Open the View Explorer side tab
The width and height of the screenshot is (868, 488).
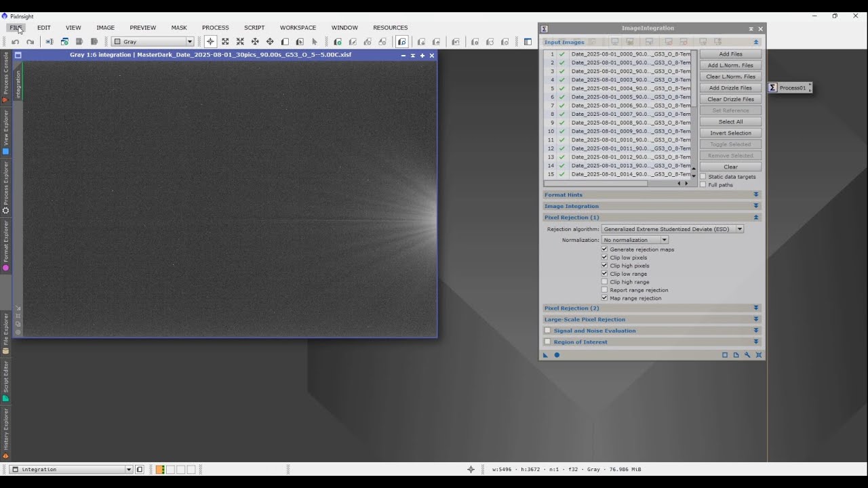(x=5, y=131)
